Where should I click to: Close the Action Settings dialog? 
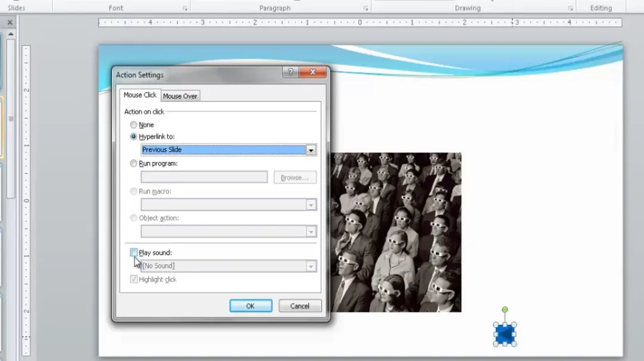(x=312, y=73)
